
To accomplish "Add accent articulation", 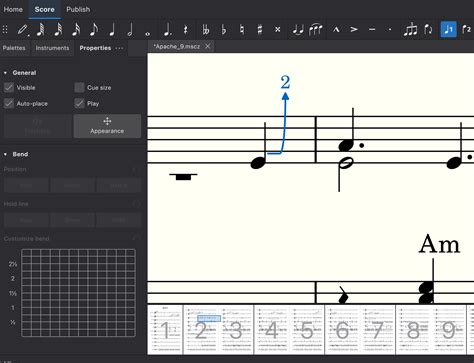I will (354, 30).
